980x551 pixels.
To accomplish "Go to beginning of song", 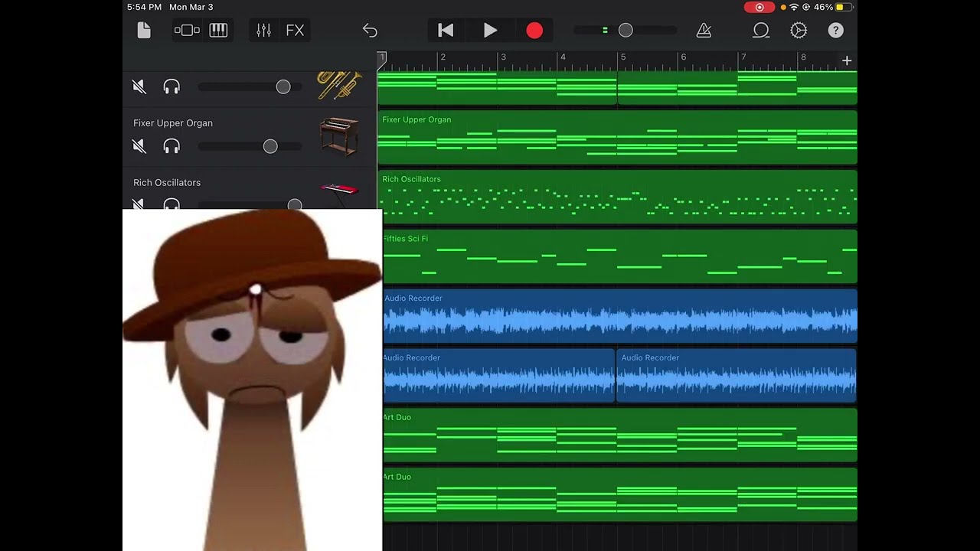I will (x=446, y=31).
